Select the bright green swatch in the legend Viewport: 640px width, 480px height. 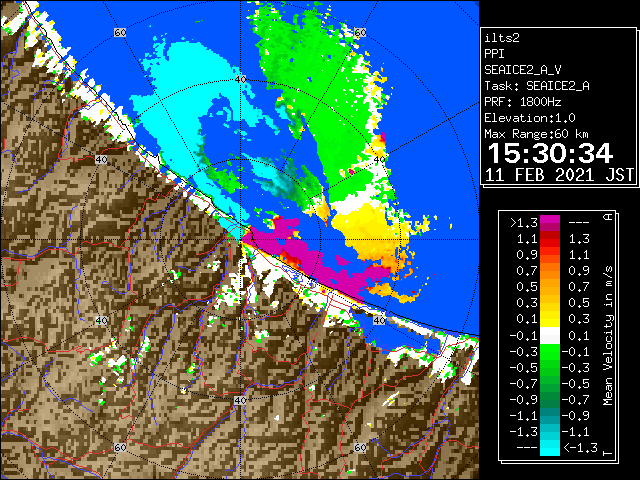point(550,352)
